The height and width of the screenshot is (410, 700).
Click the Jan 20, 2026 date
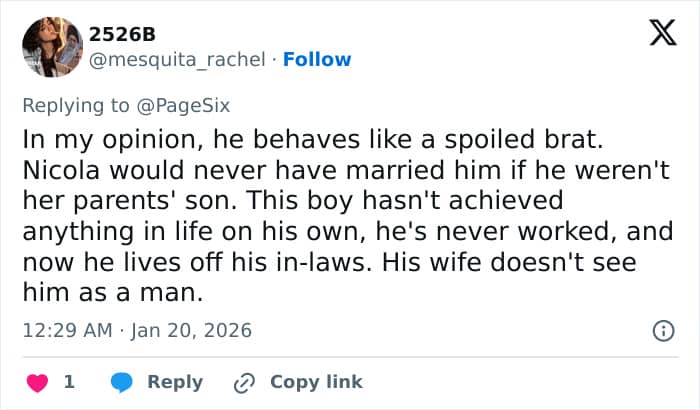click(195, 330)
